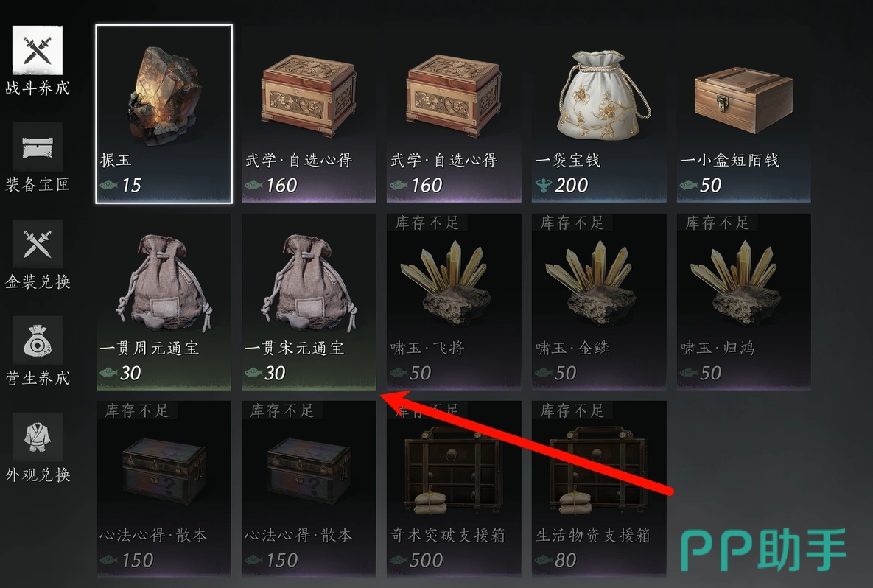Select the 金装兑换 swords icon
873x588 pixels.
38,244
